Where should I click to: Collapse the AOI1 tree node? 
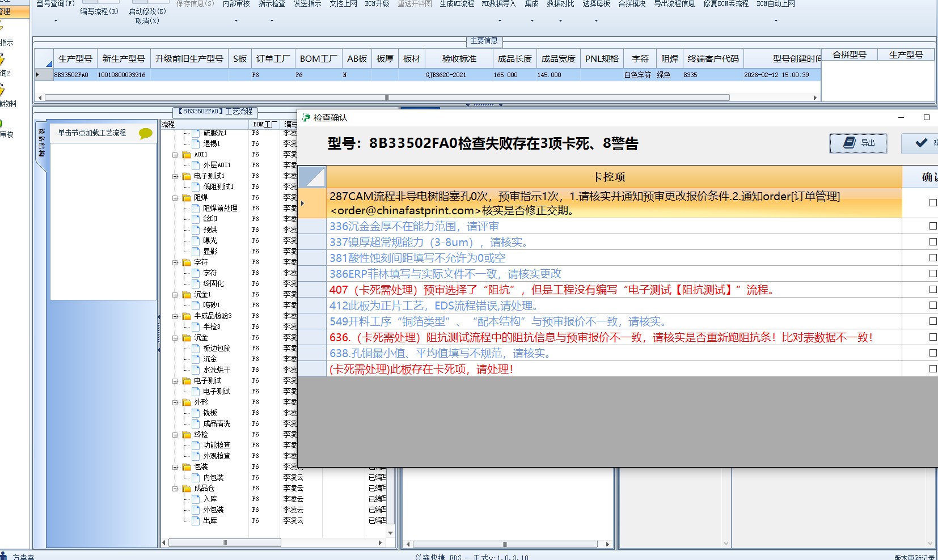pyautogui.click(x=176, y=155)
